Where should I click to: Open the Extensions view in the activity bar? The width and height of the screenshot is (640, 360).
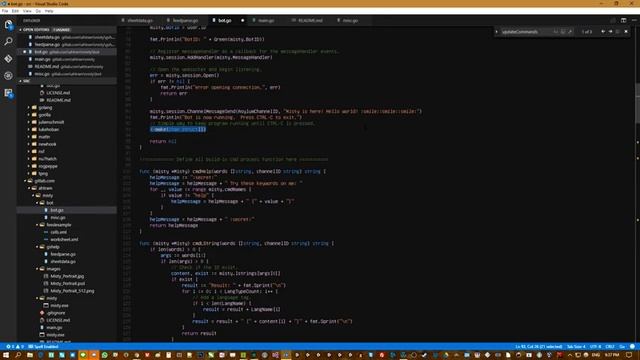pos(8,93)
